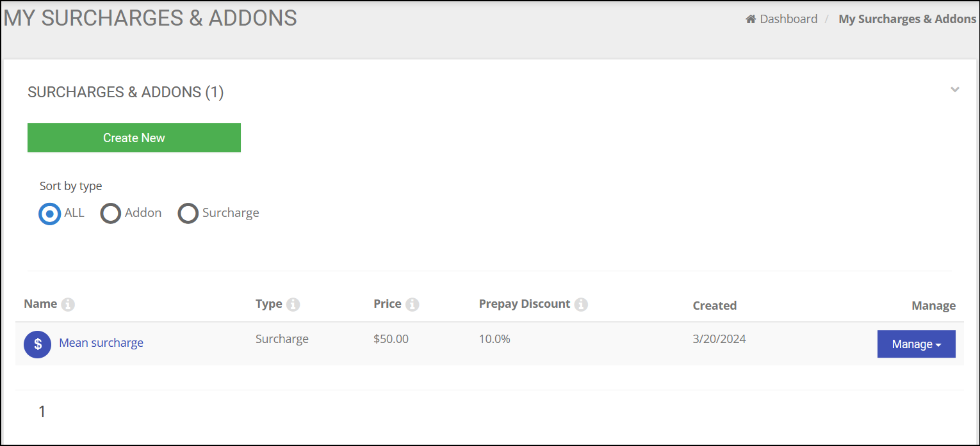Select the Surcharge radio button

(x=188, y=213)
